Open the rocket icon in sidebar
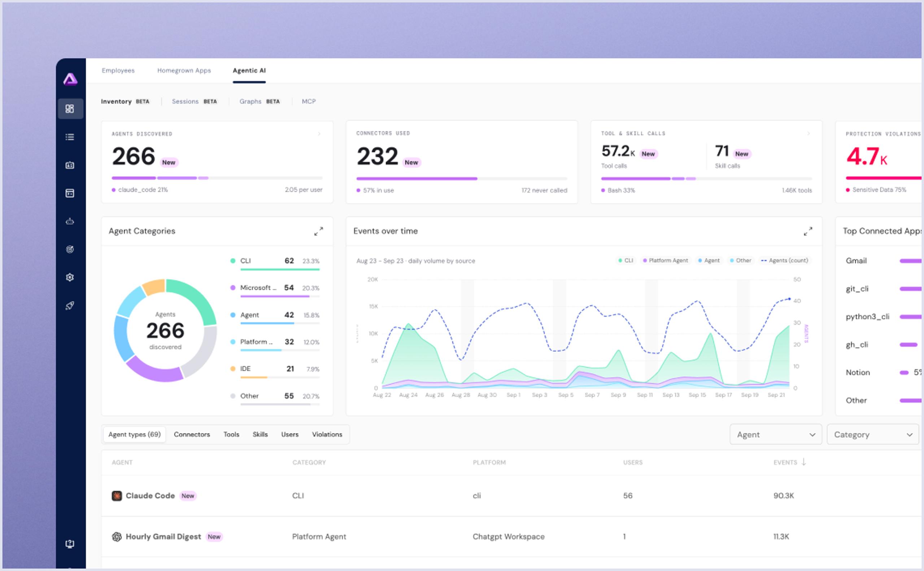Screen dimensions: 924x571 point(70,306)
